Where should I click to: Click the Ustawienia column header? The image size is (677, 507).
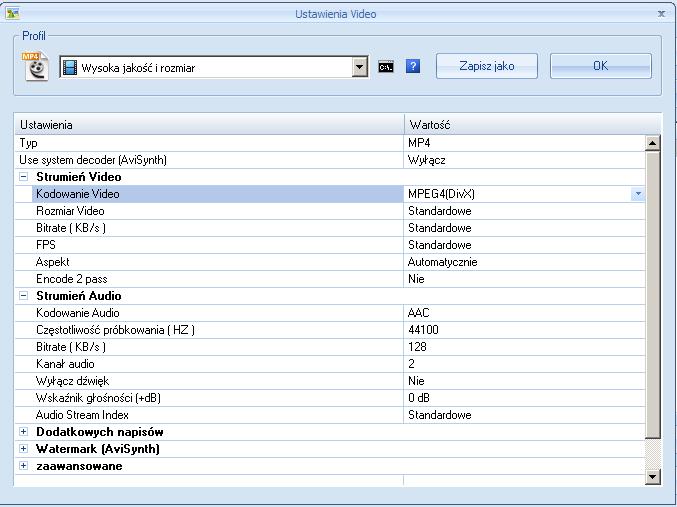(x=209, y=125)
